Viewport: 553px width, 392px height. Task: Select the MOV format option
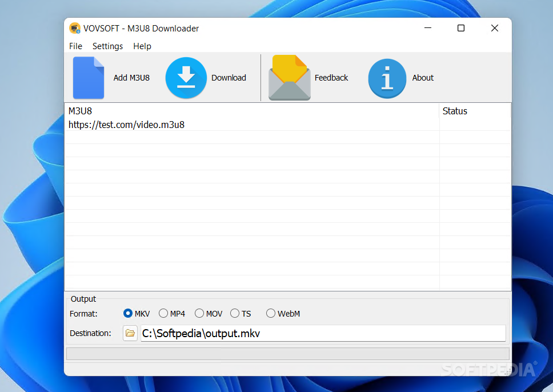[199, 313]
